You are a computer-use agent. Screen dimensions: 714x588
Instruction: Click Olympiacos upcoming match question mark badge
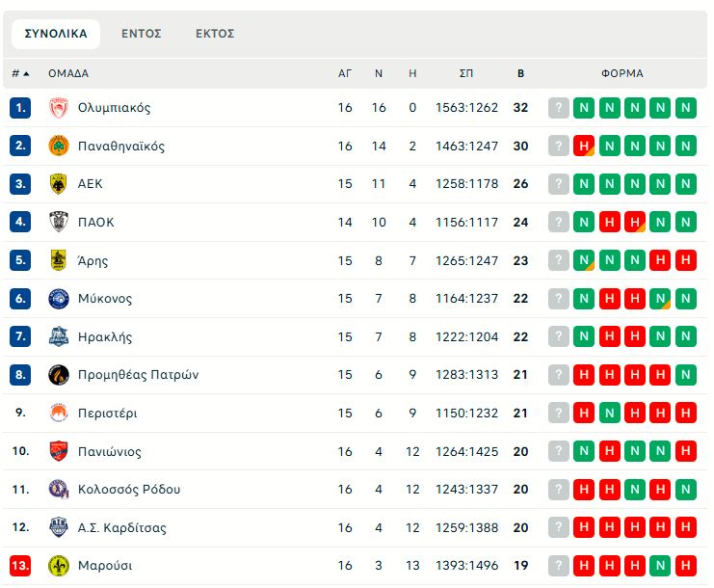click(559, 108)
